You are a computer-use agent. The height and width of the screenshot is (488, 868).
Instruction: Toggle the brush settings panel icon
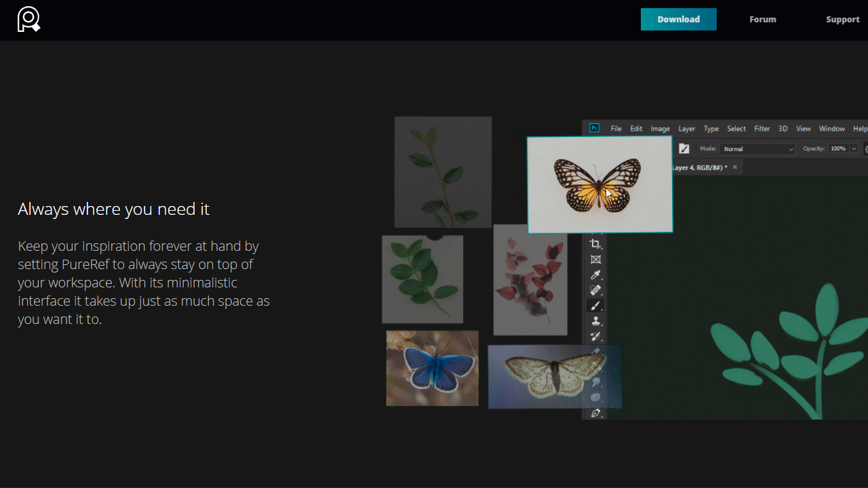pyautogui.click(x=684, y=148)
